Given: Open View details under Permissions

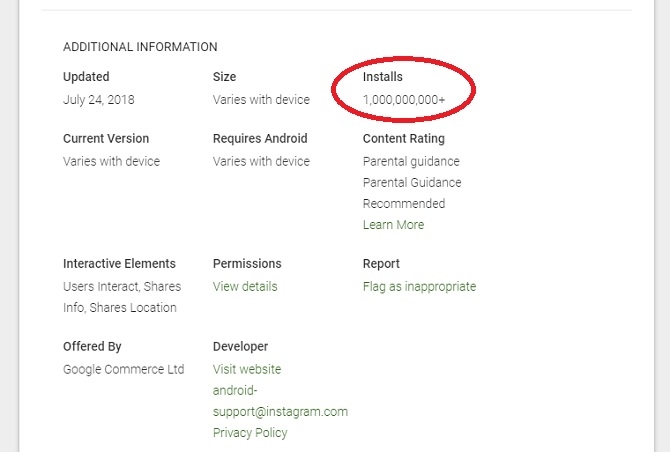Looking at the screenshot, I should coord(245,286).
